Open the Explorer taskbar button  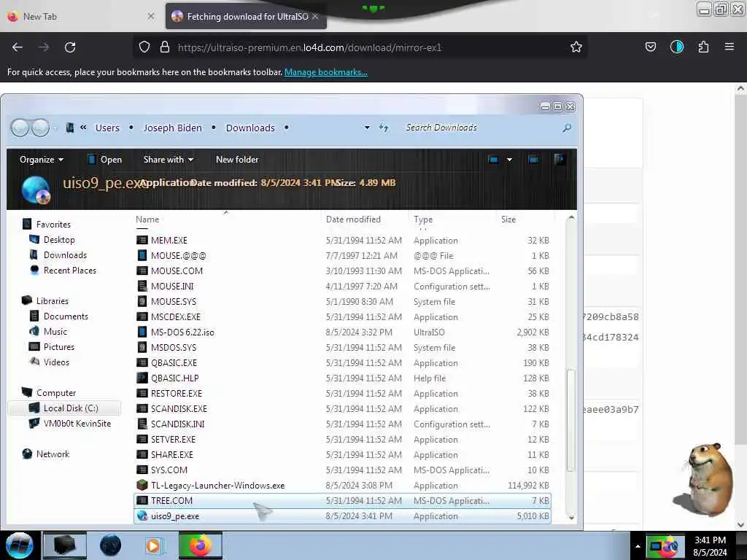(x=65, y=545)
